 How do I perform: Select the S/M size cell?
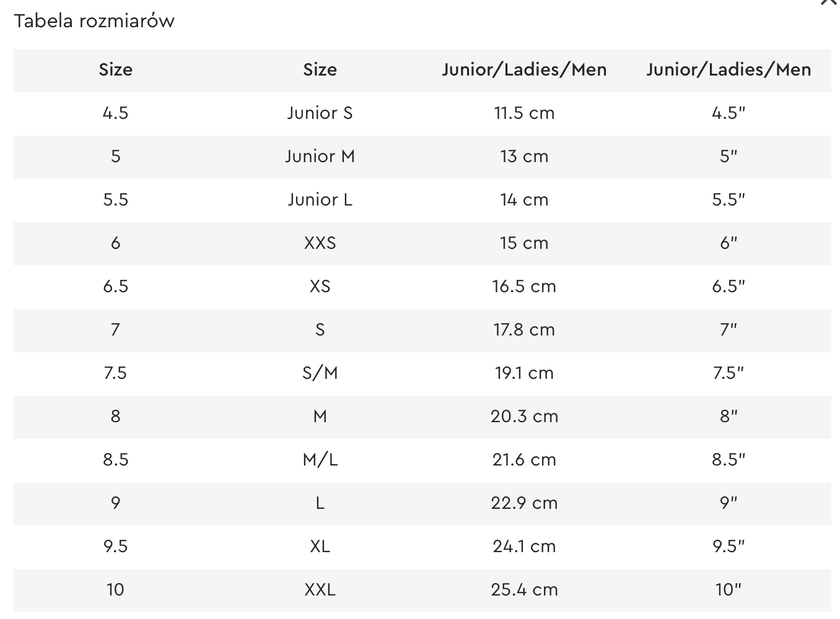tap(320, 373)
